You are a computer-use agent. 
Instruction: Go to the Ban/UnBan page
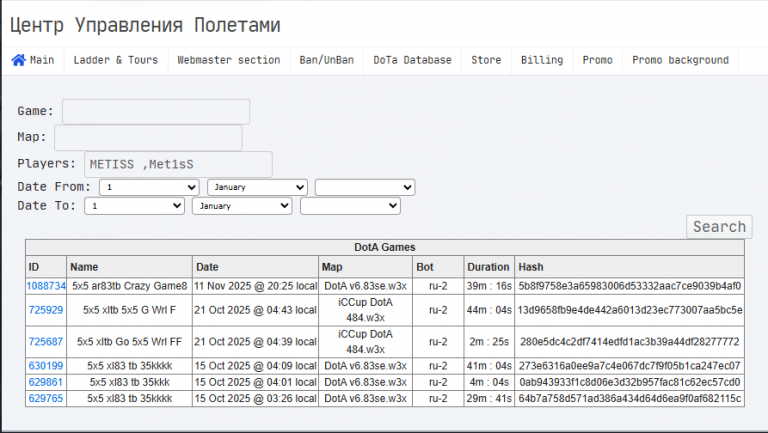pos(327,60)
